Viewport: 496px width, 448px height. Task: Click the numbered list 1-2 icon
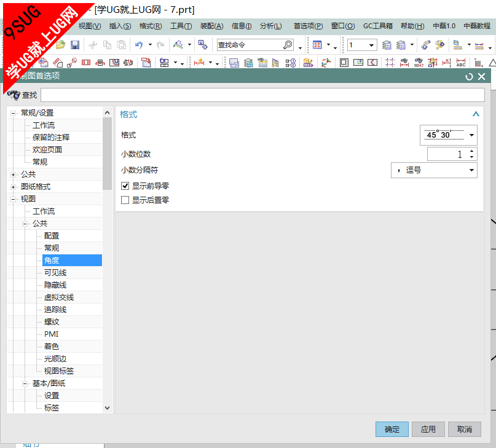(291, 63)
